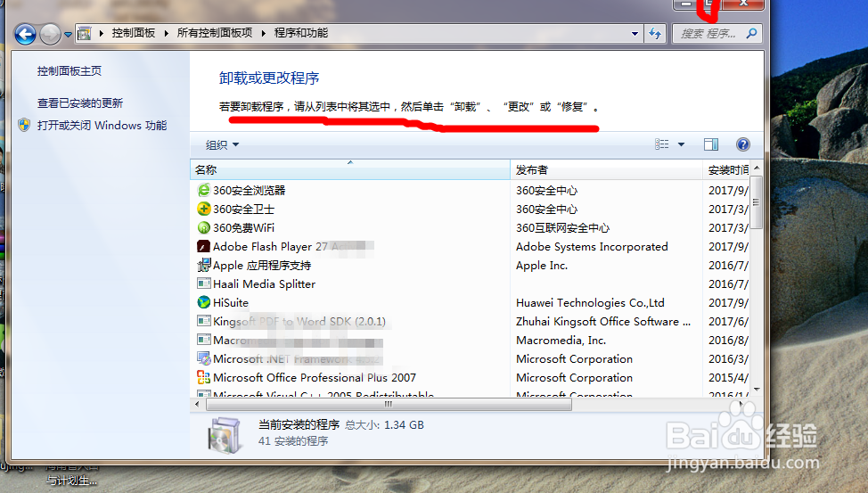
Task: Open the 组织 dropdown menu
Action: pyautogui.click(x=222, y=144)
